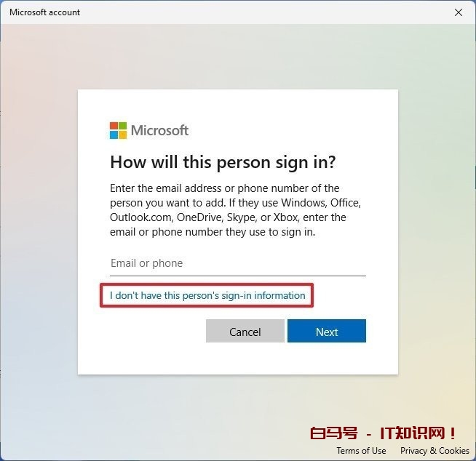Open the Privacy & Cookies link

[x=435, y=451]
